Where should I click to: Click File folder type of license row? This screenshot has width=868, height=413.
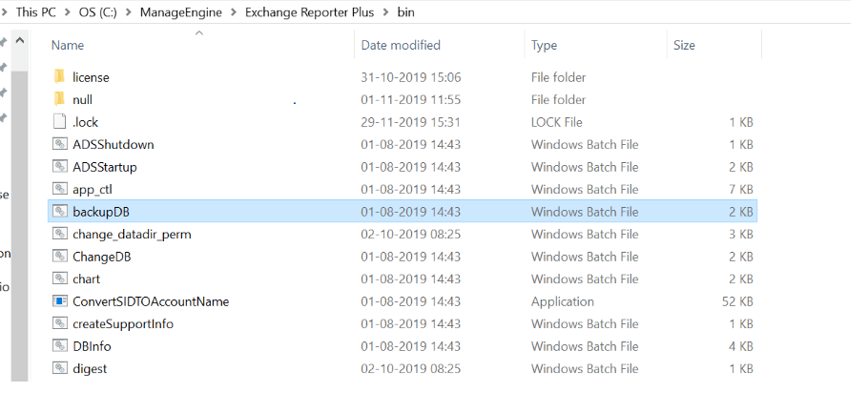pyautogui.click(x=558, y=77)
